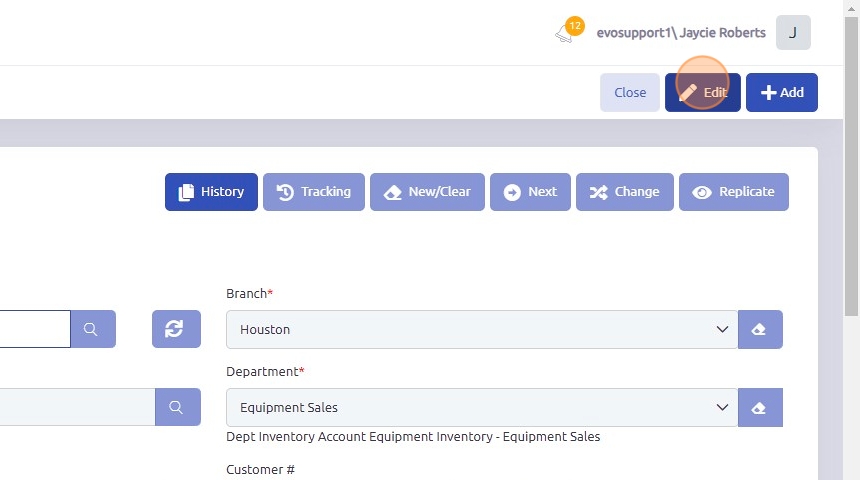The width and height of the screenshot is (860, 480).
Task: Click the New/Clear button
Action: (x=427, y=192)
